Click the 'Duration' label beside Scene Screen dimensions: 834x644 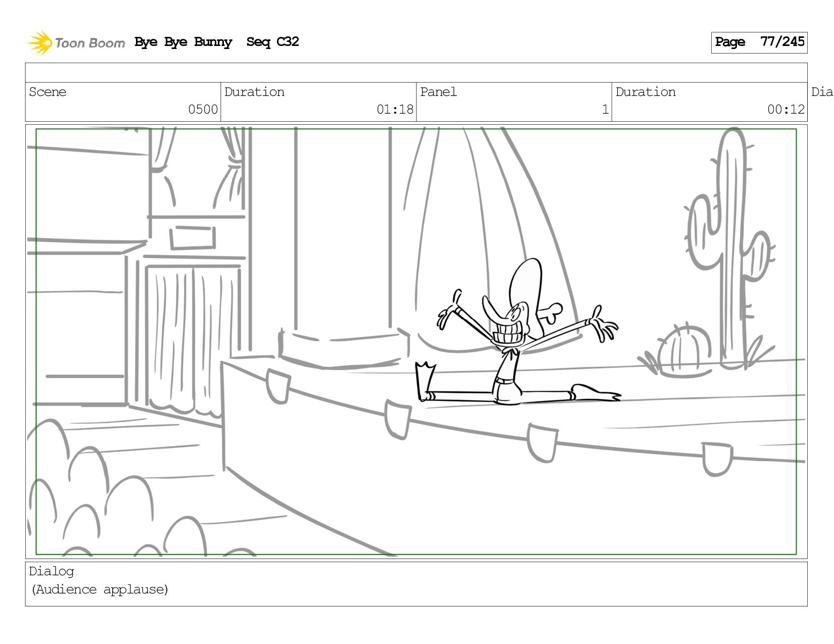point(254,92)
